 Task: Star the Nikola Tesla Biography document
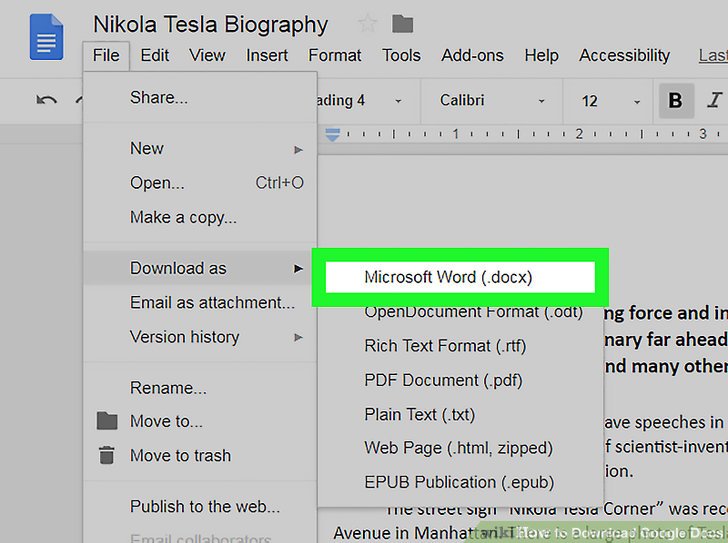click(x=368, y=23)
